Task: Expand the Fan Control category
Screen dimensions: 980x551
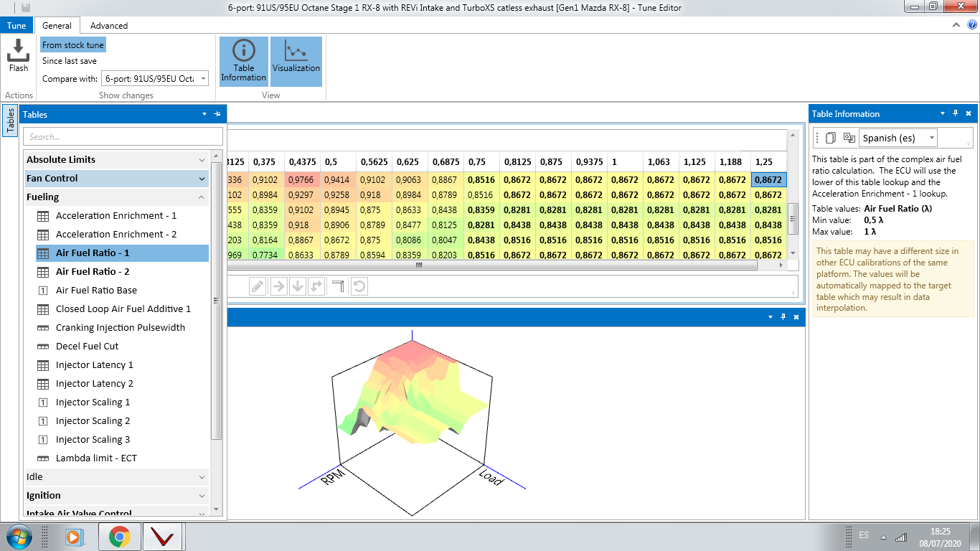Action: [x=116, y=178]
